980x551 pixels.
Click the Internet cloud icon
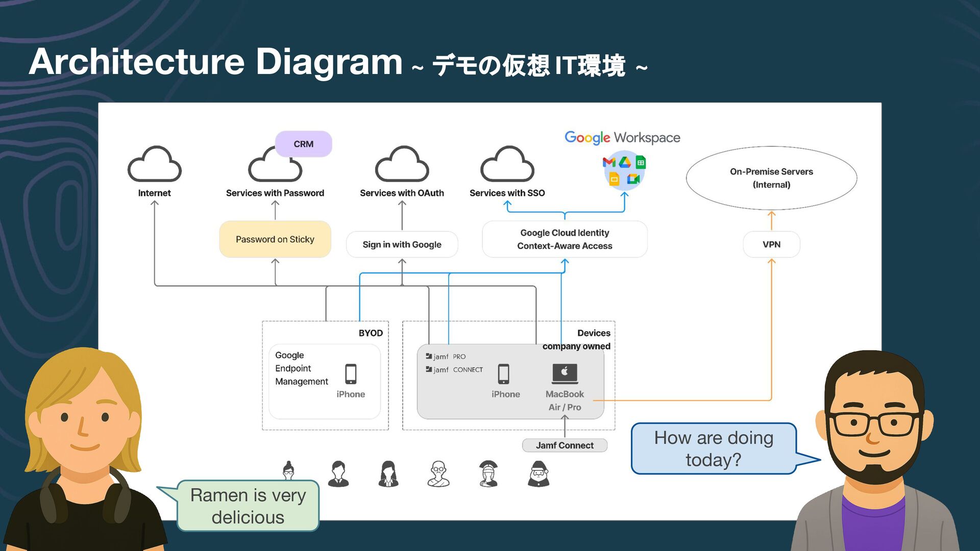tap(154, 164)
